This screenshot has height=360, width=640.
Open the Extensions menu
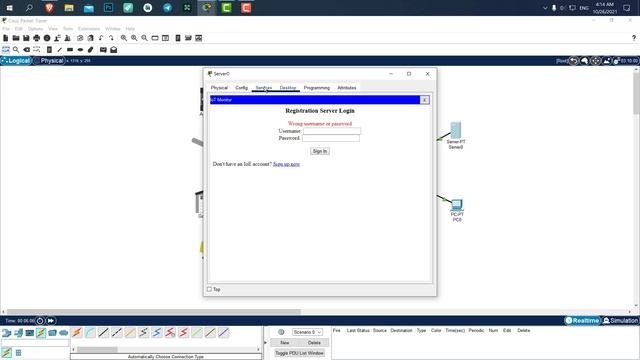tap(89, 29)
